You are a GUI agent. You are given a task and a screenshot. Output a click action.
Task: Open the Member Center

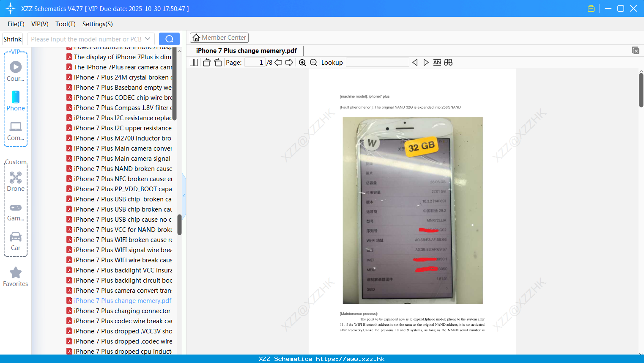pos(219,38)
